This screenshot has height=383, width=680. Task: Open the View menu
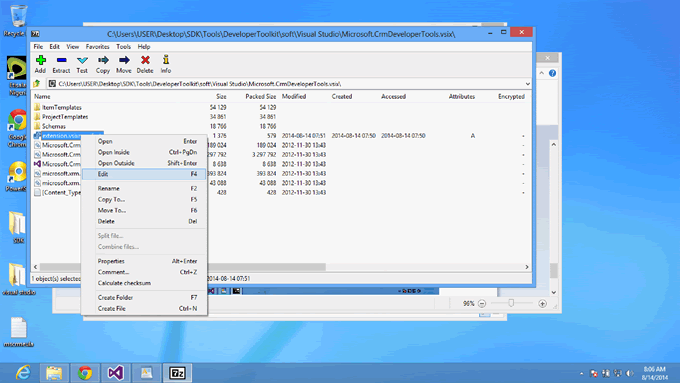click(72, 46)
